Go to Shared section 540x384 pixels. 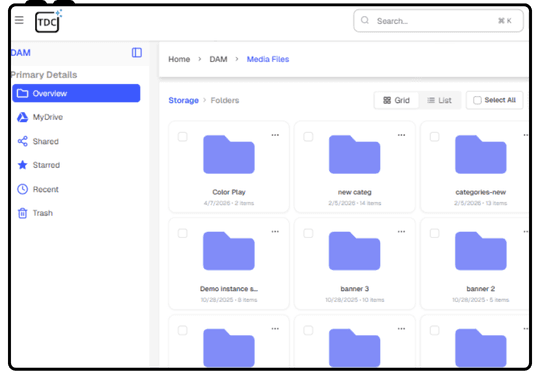pyautogui.click(x=46, y=141)
